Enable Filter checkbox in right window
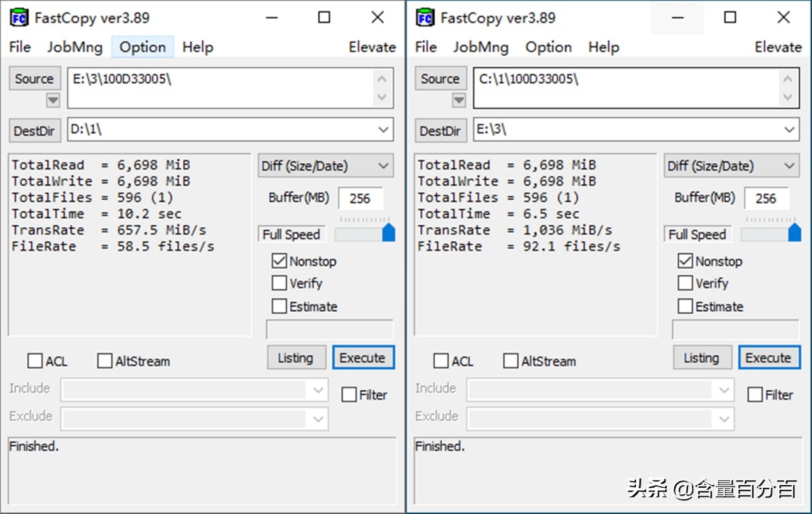The width and height of the screenshot is (812, 514). [755, 394]
